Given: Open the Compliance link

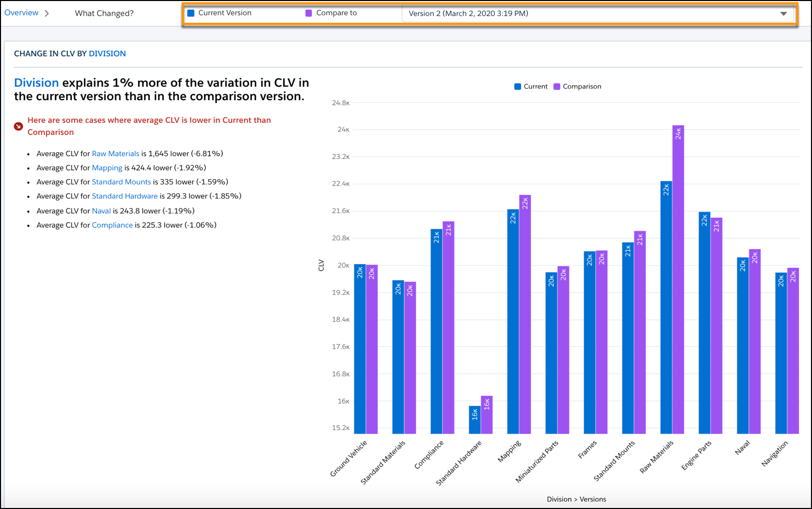Looking at the screenshot, I should coord(112,225).
